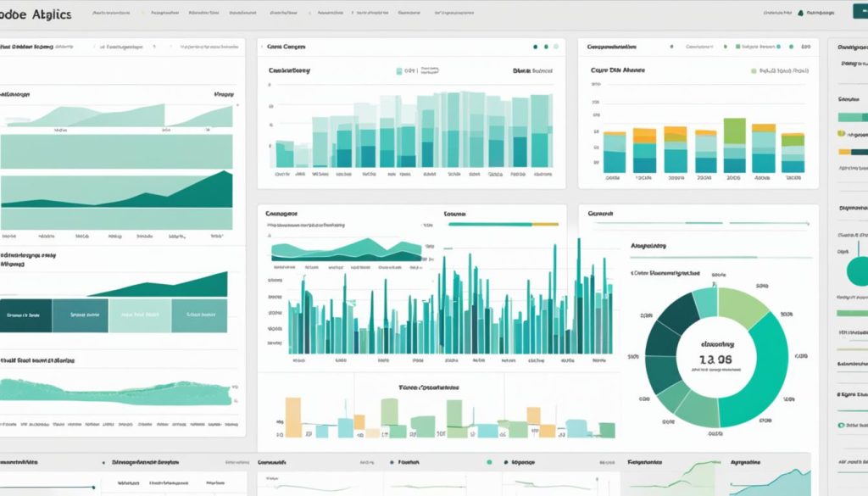Select the medium teal second tile
The height and width of the screenshot is (496, 868).
[x=81, y=315]
